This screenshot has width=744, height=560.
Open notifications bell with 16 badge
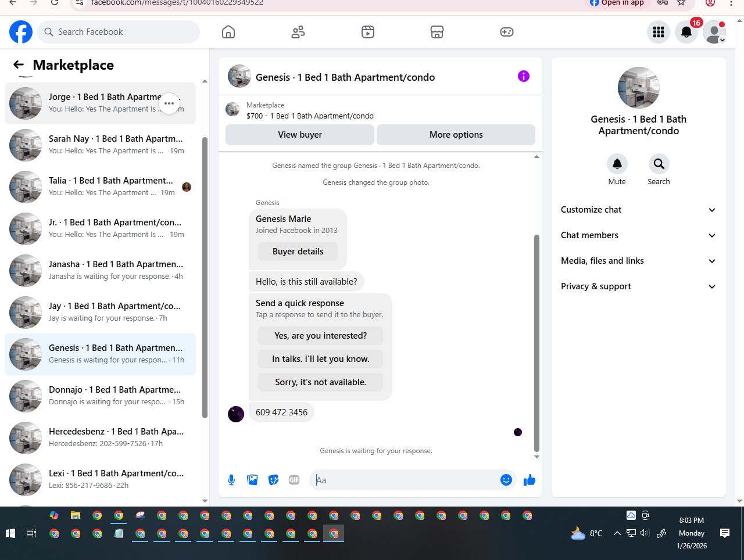pyautogui.click(x=686, y=32)
